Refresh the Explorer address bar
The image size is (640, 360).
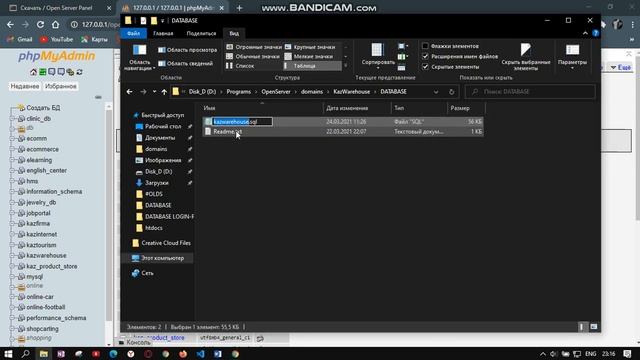pos(451,92)
